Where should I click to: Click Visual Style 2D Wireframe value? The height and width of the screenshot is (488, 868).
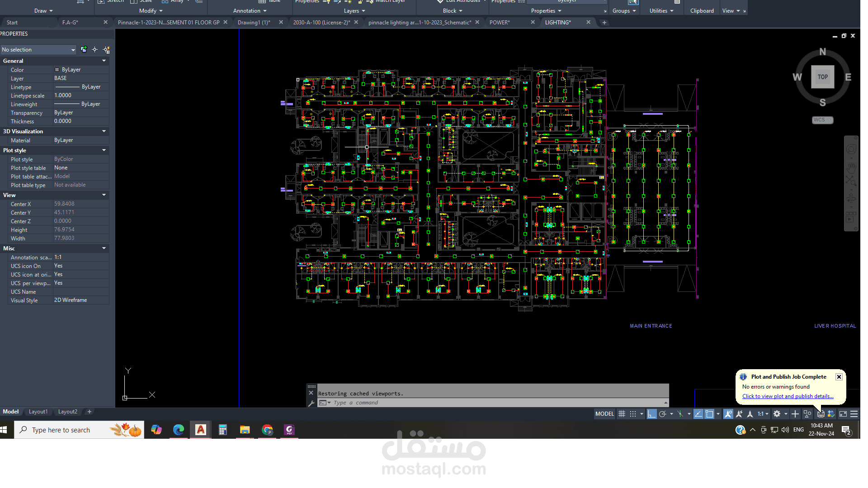pos(80,300)
